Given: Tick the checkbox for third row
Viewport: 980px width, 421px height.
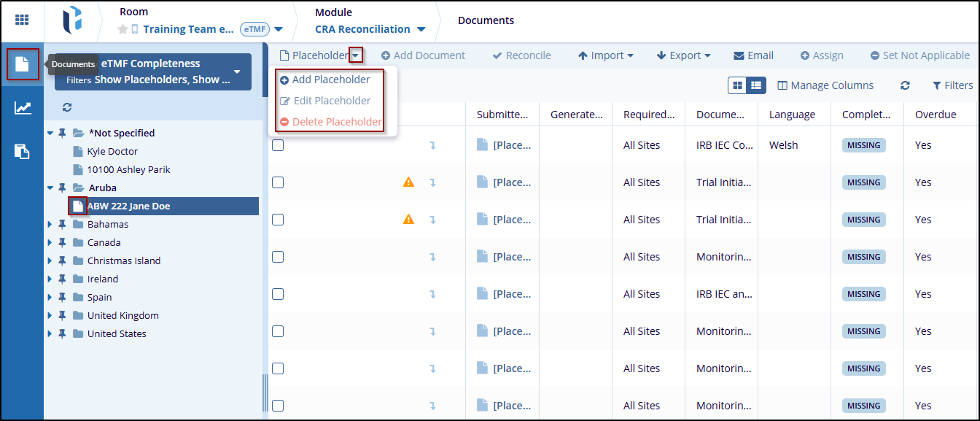Looking at the screenshot, I should (x=278, y=220).
